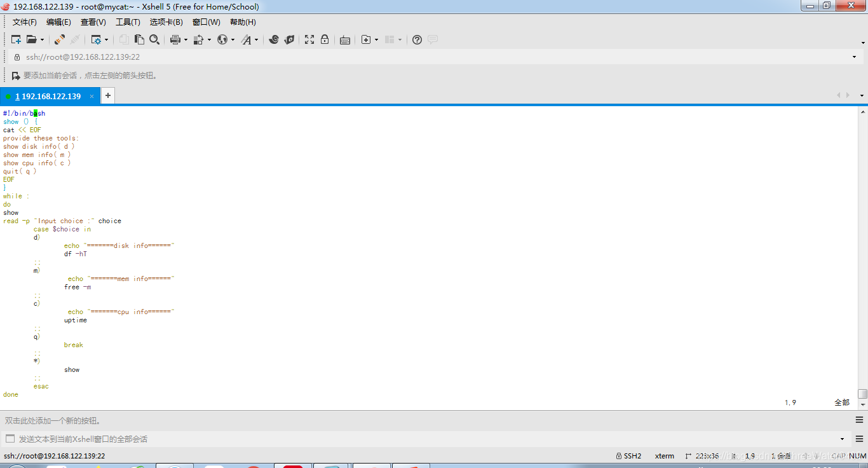Close the 192.168.122.139 tab with X
The image size is (868, 468).
click(92, 97)
